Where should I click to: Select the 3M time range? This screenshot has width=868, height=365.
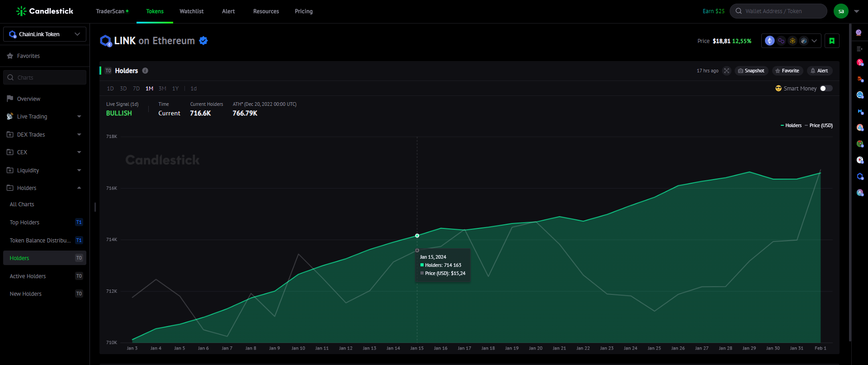pos(162,89)
